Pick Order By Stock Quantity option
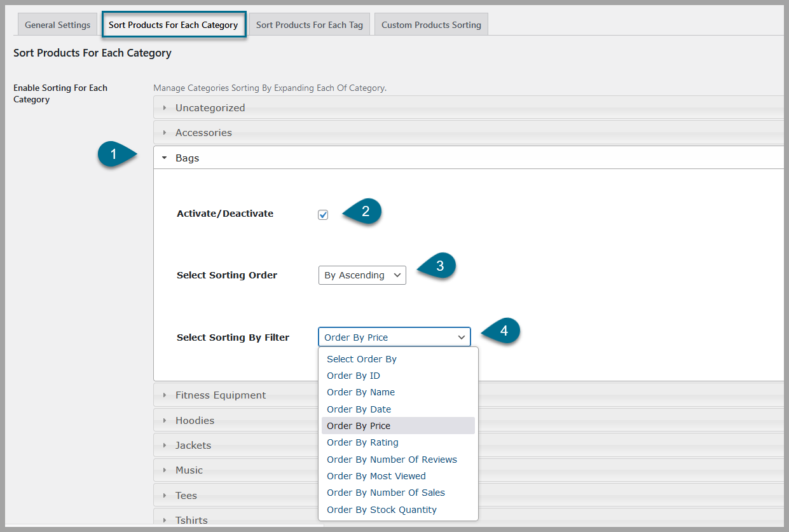789x532 pixels. point(381,510)
